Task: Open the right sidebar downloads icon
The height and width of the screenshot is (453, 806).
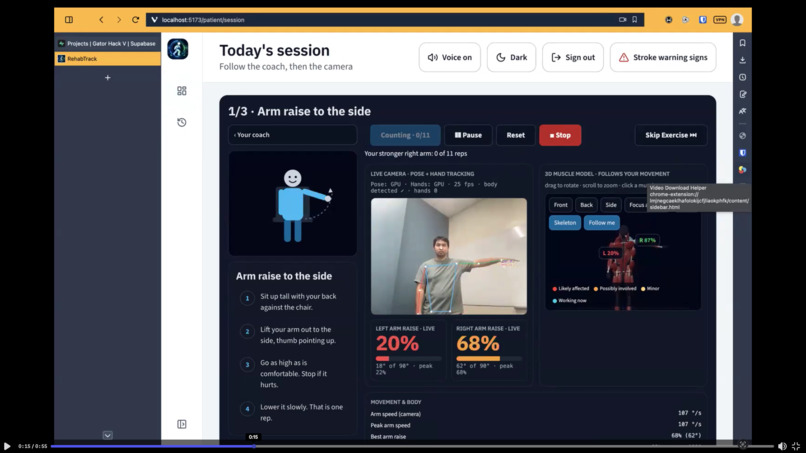Action: coord(742,60)
